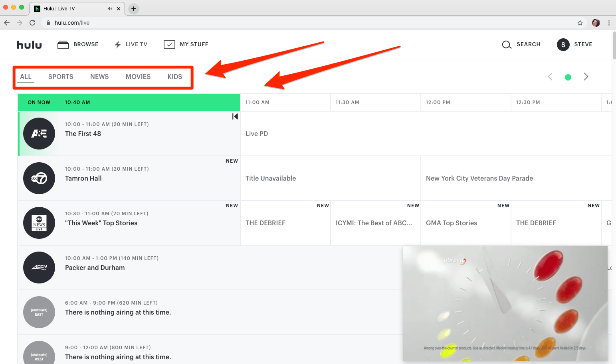This screenshot has height=364, width=616.
Task: Open the Title Unavailable listing
Action: [x=331, y=178]
